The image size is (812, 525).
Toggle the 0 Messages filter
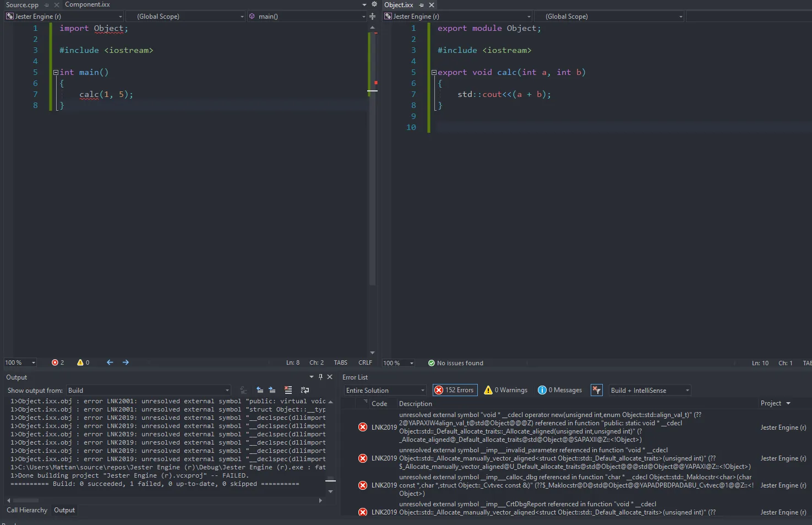tap(560, 390)
